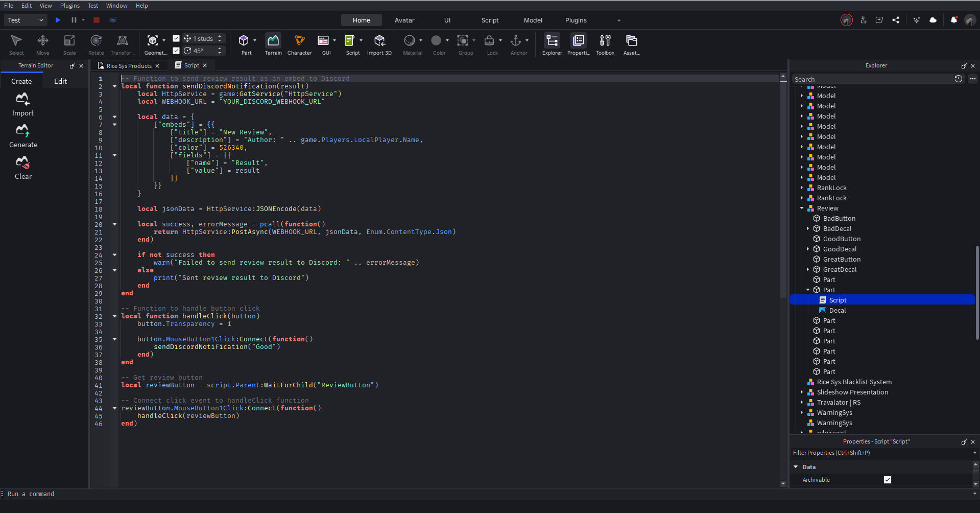Switch to Edit tab in Terrain Editor
This screenshot has height=513, width=980.
[60, 81]
